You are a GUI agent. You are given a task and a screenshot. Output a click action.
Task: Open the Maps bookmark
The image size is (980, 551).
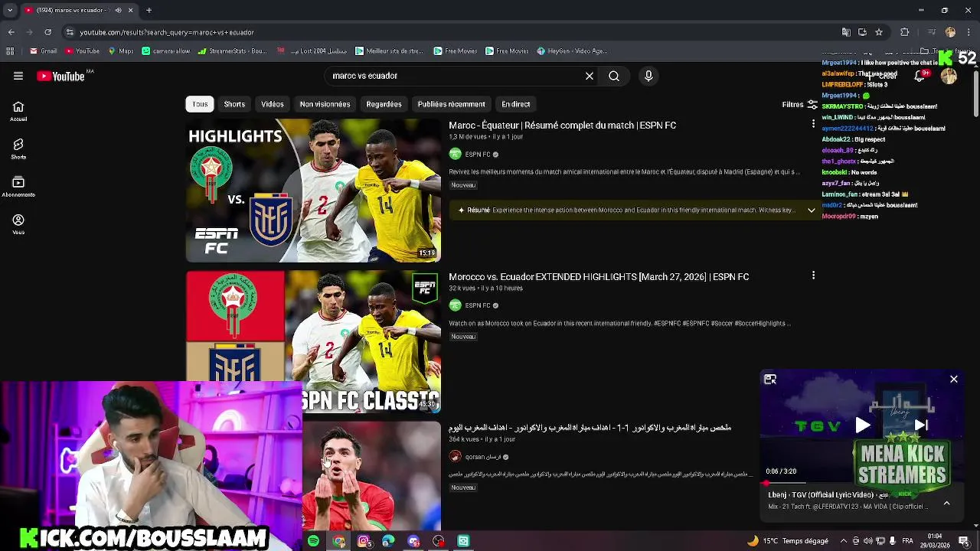click(121, 51)
